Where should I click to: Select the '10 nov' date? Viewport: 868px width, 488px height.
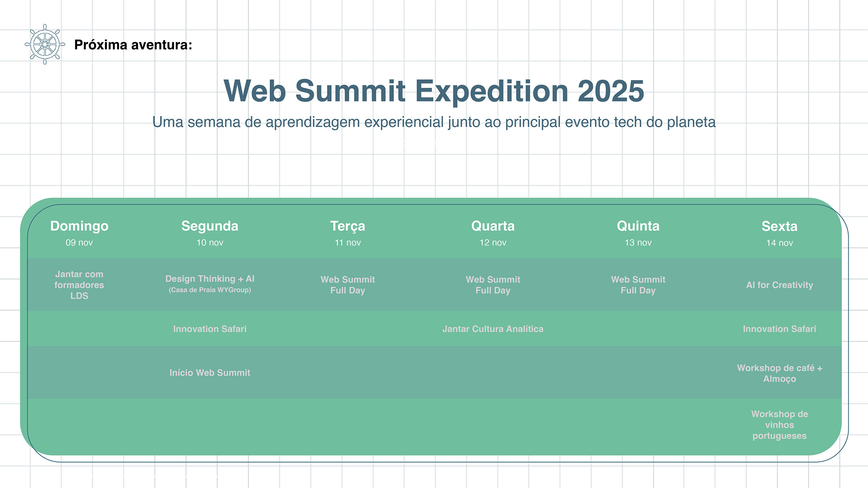click(210, 243)
